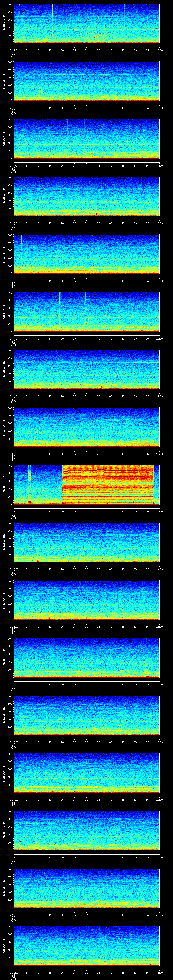Click the 19:00 end time label
Viewport: 173px width, 980px height.
tap(159, 281)
